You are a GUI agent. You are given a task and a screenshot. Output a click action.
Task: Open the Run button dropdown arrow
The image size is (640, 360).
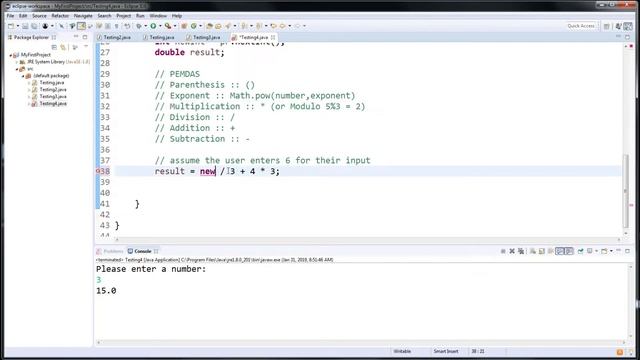pos(160,26)
